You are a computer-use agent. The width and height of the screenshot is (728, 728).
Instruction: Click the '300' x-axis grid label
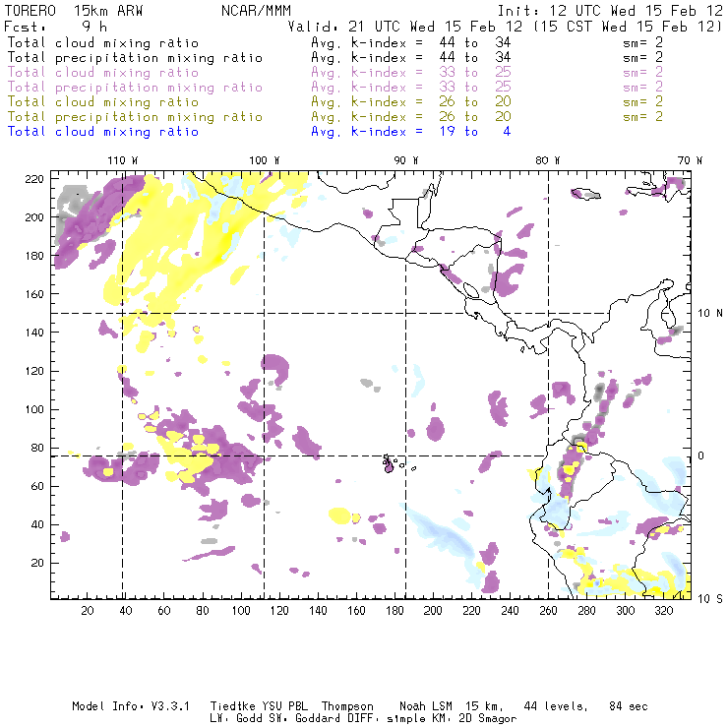pos(626,611)
